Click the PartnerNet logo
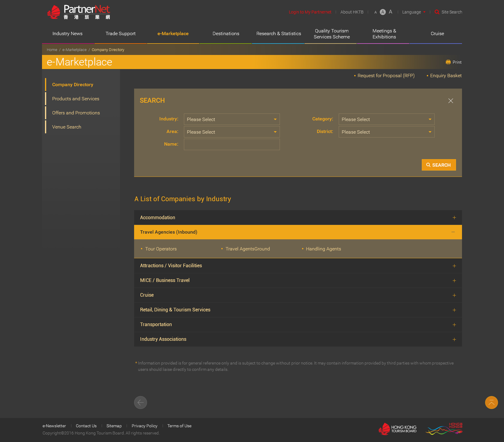The width and height of the screenshot is (504, 442). [79, 12]
